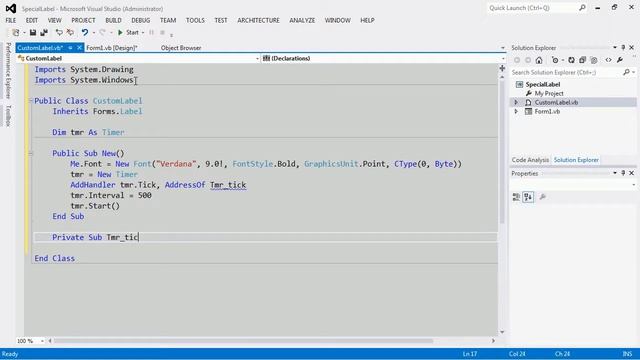Open the New Project dropdown arrow

24,33
